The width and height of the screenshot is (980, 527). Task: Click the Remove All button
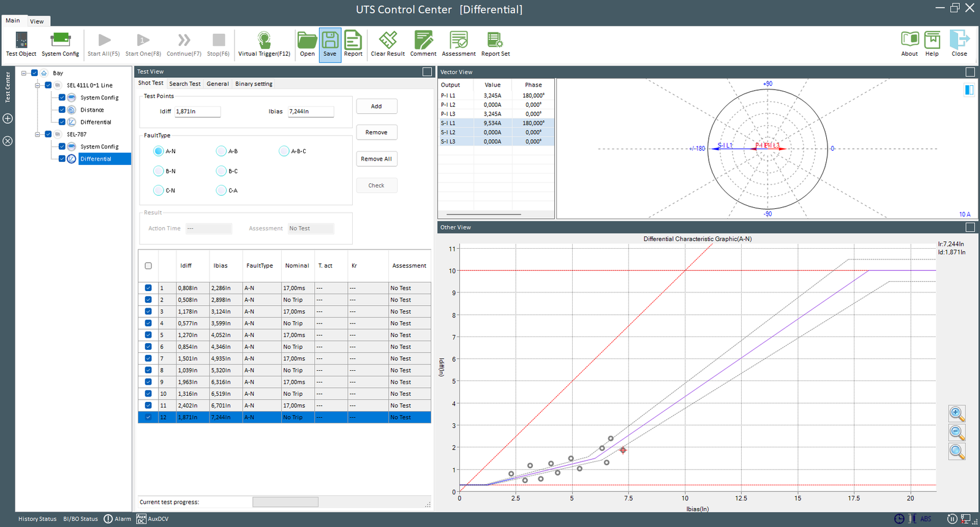pos(376,159)
